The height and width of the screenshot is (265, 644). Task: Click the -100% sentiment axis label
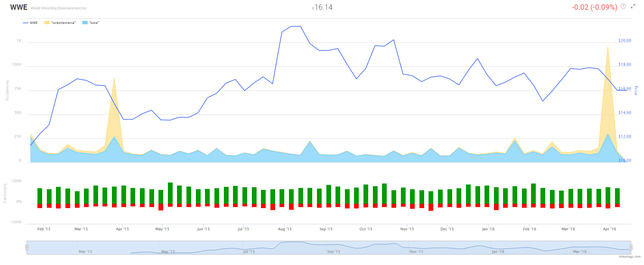16,222
